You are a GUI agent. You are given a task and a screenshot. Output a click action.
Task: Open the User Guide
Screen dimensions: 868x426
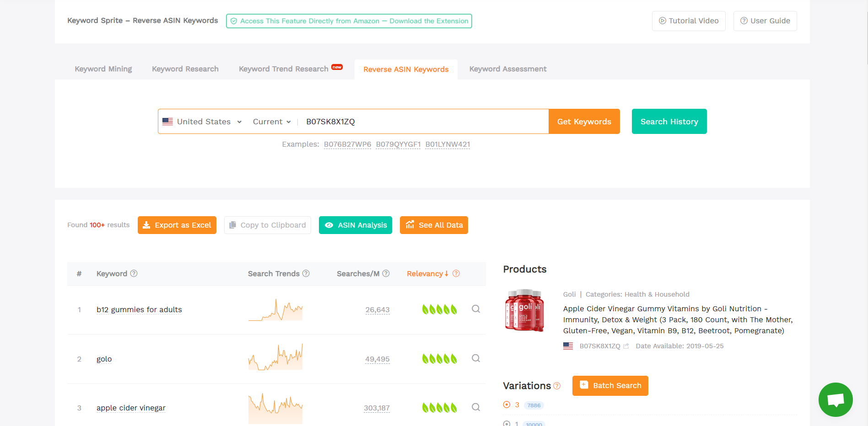pos(765,21)
